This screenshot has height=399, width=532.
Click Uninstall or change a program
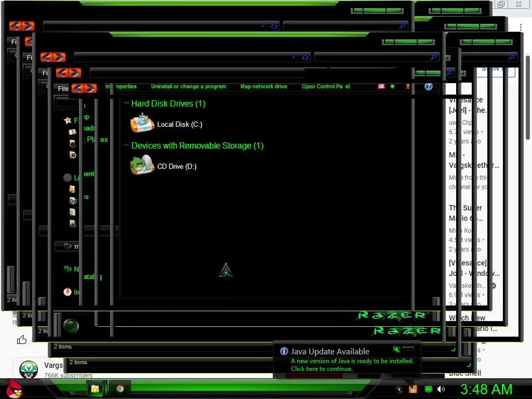pyautogui.click(x=189, y=87)
